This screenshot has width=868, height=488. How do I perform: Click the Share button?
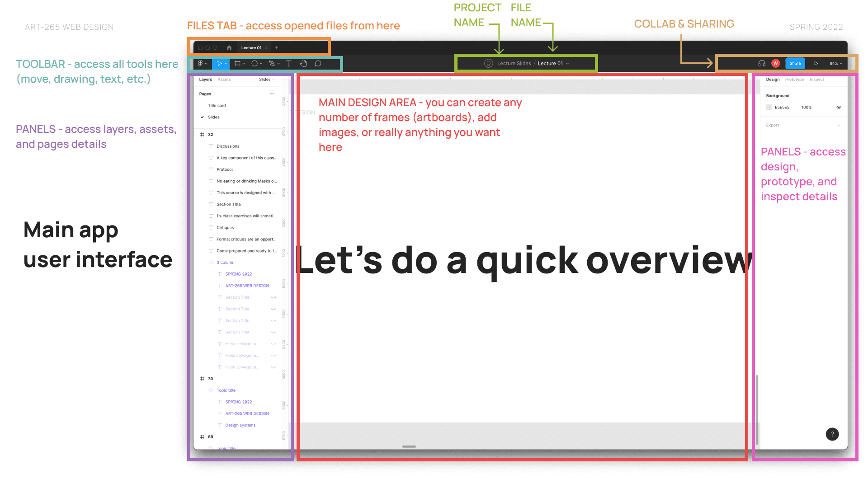tap(795, 62)
